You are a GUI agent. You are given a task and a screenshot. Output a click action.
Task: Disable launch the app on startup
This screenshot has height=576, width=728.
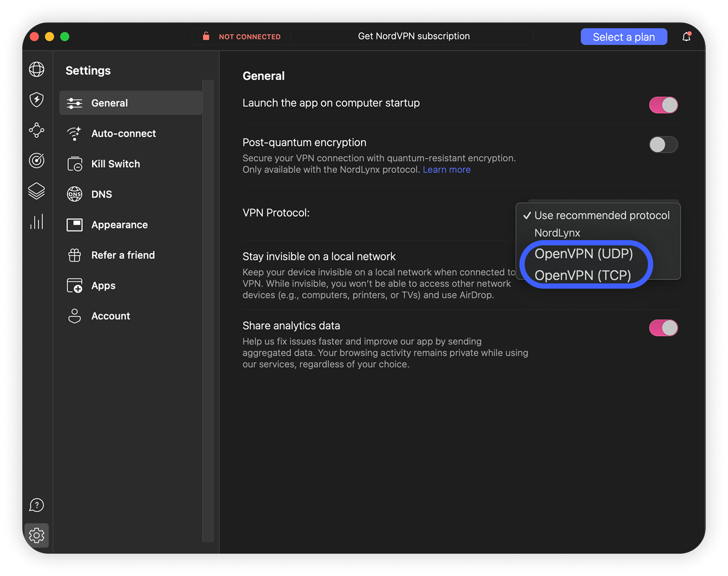(x=663, y=105)
